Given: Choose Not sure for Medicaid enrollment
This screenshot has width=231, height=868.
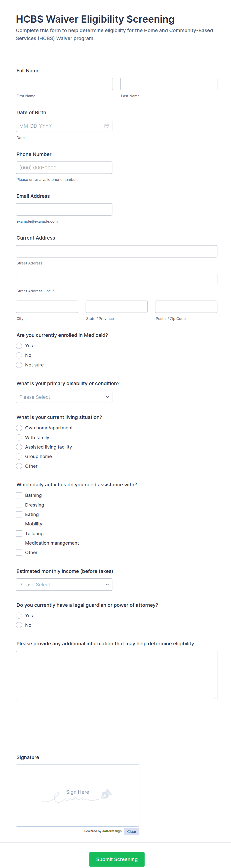Looking at the screenshot, I should (x=19, y=365).
